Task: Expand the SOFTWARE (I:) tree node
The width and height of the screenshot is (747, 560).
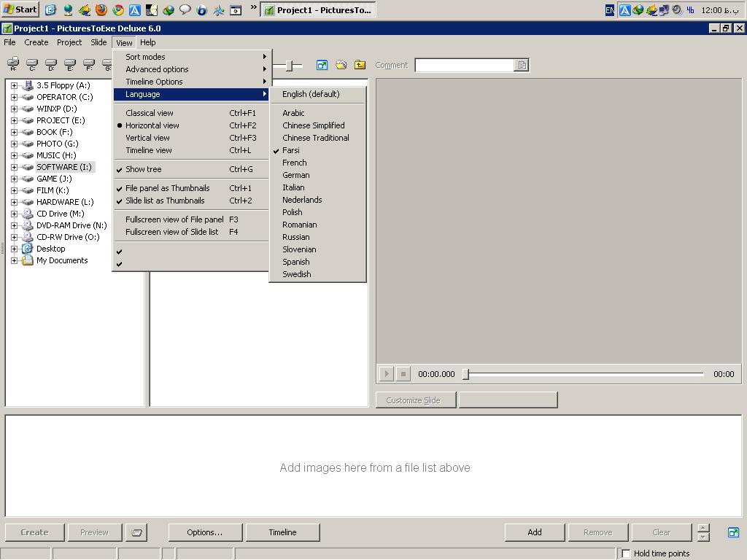Action: (15, 167)
